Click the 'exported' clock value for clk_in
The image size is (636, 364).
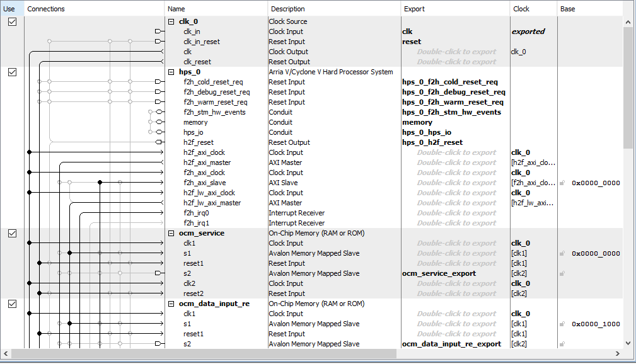click(528, 31)
